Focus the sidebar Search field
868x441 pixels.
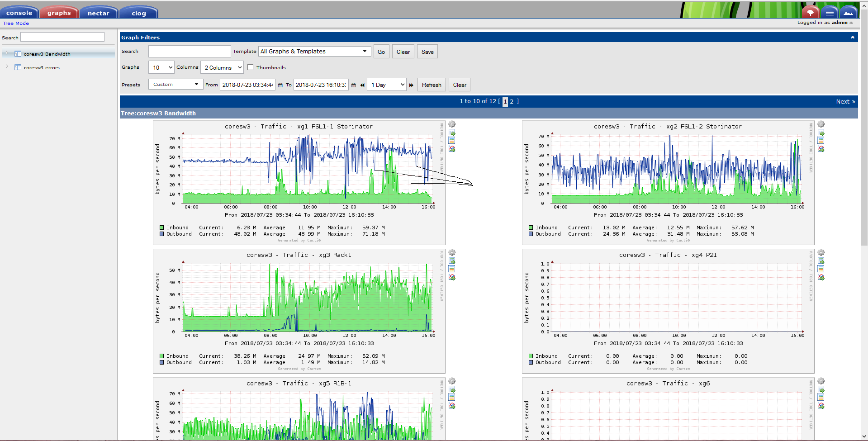tap(62, 37)
